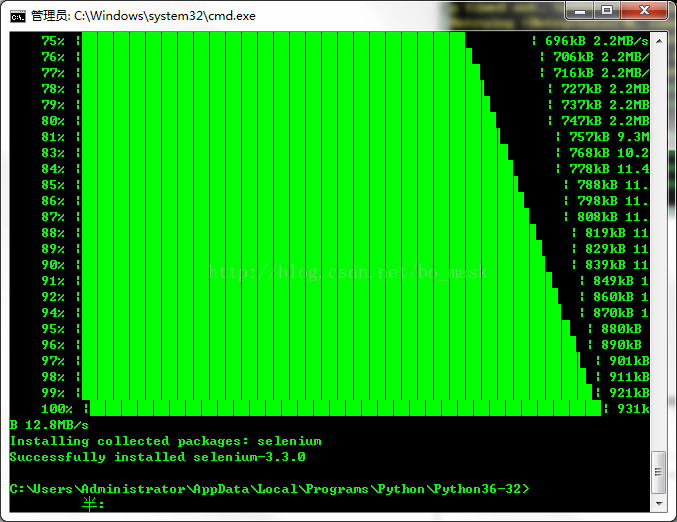Image resolution: width=677 pixels, height=522 pixels.
Task: Click the window title text cmd.exe
Action: coord(143,16)
